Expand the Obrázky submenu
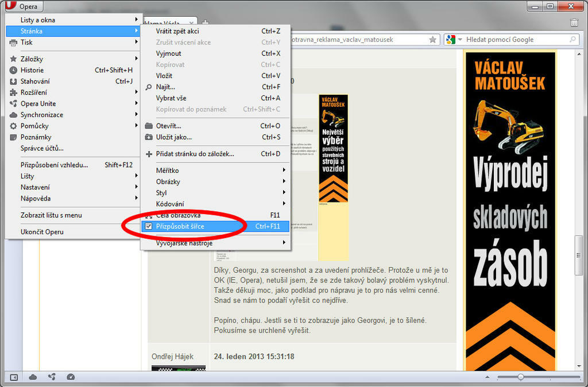The width and height of the screenshot is (588, 387). point(215,181)
